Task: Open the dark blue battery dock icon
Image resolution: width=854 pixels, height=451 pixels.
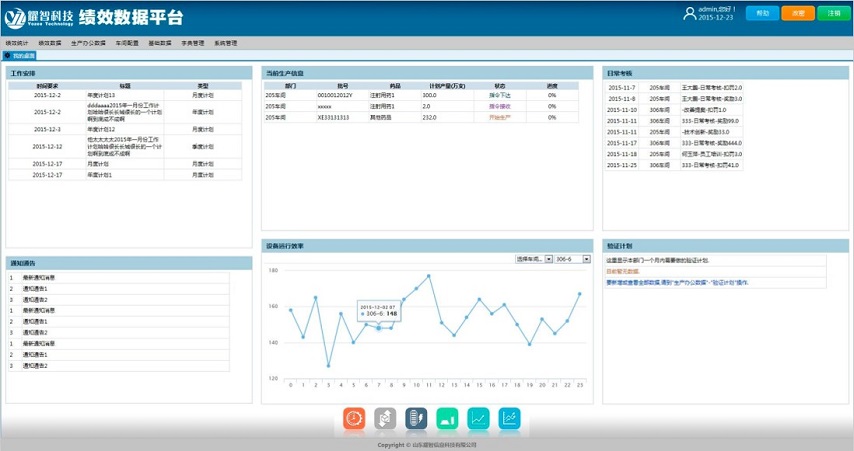Action: 416,419
